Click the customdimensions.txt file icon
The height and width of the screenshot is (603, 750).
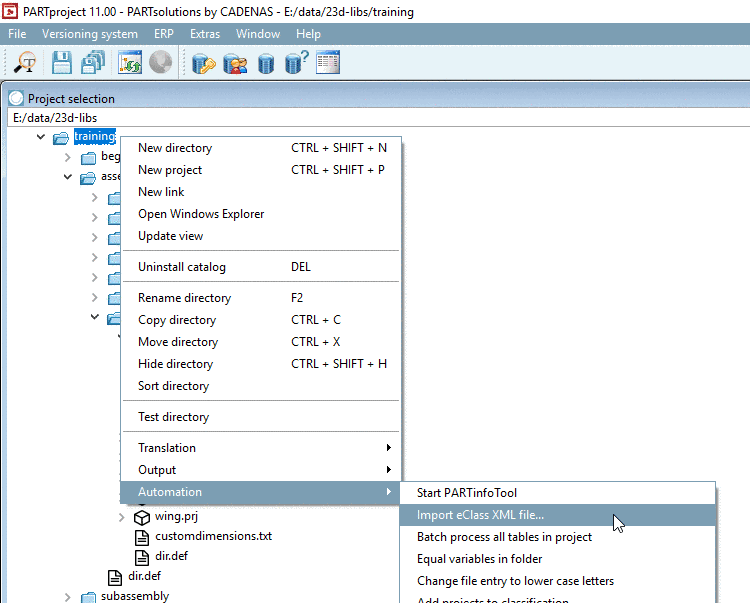pyautogui.click(x=142, y=537)
